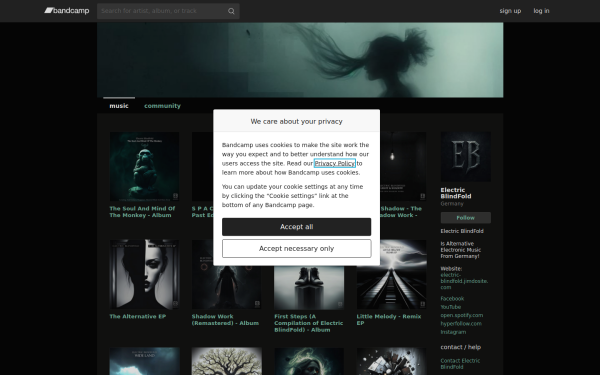This screenshot has width=600, height=375.
Task: Open the YouTube link
Action: click(450, 307)
